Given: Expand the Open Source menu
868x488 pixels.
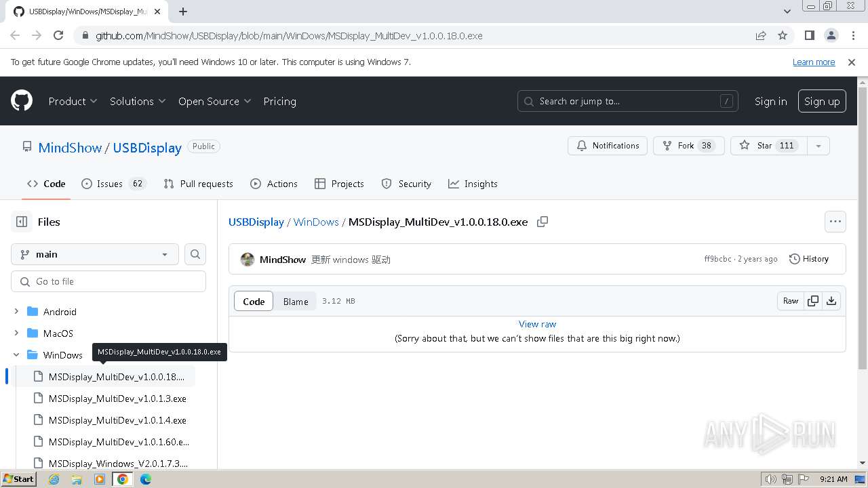Looking at the screenshot, I should tap(214, 101).
